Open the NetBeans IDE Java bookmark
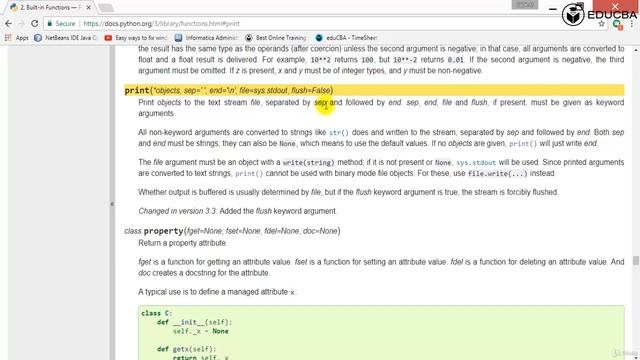 66,38
